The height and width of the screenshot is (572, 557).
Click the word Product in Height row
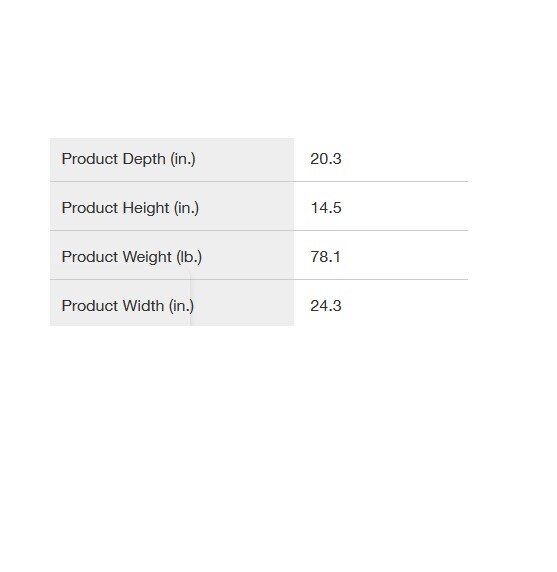[90, 208]
